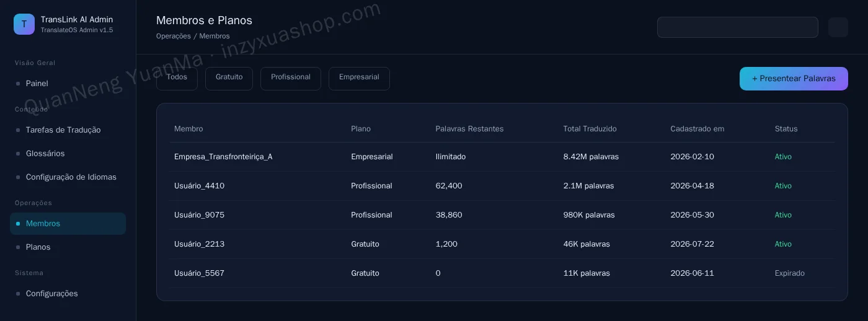Click the Membros sidebar item
Screen dimensions: 868x321
pyautogui.click(x=68, y=224)
